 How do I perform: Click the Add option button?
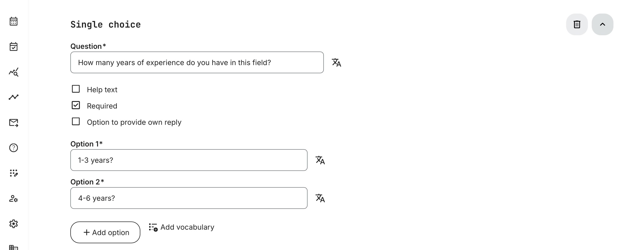[x=105, y=232]
